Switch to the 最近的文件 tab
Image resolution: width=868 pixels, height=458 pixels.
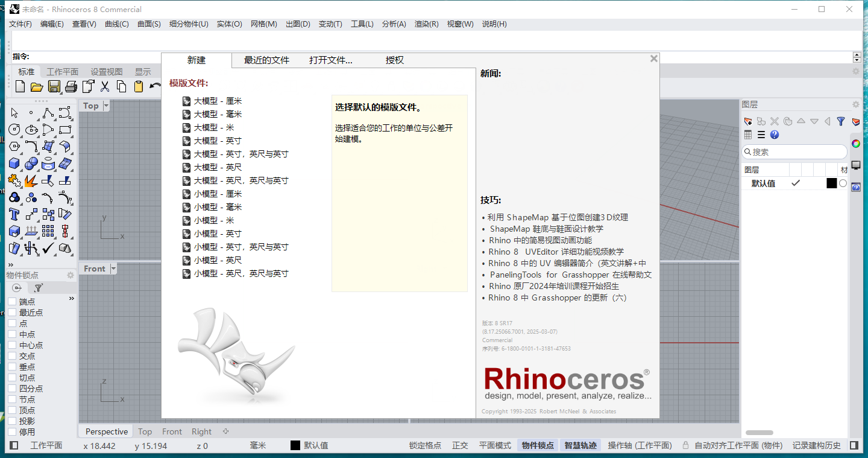pos(266,60)
